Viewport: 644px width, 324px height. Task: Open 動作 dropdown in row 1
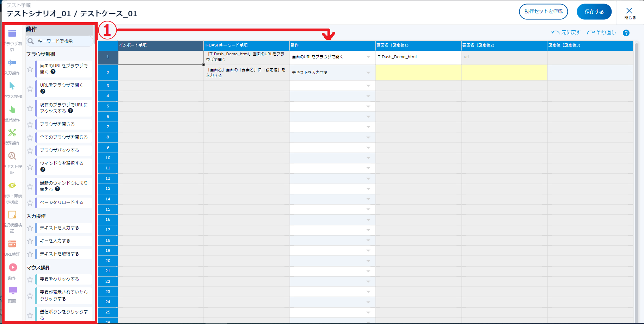point(368,57)
